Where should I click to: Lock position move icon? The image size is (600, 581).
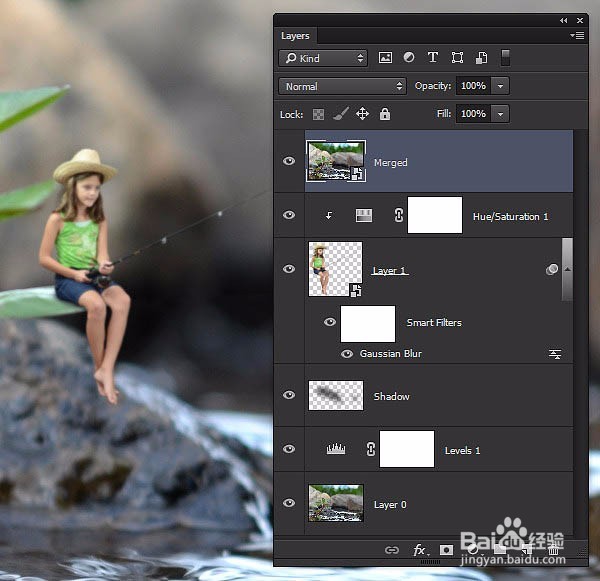point(362,114)
